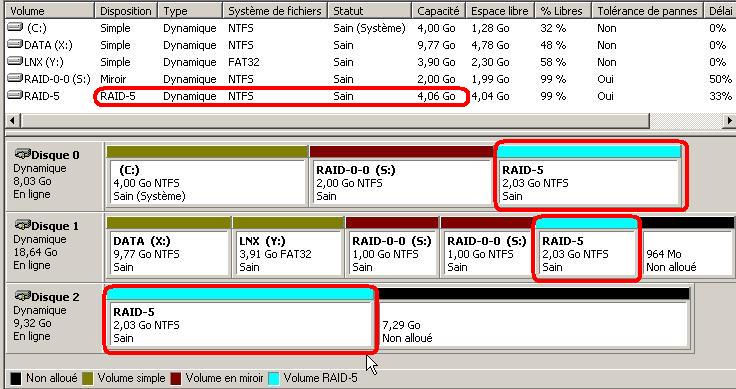Sort by Tolérance de pannes column
This screenshot has height=389, width=736.
click(647, 11)
